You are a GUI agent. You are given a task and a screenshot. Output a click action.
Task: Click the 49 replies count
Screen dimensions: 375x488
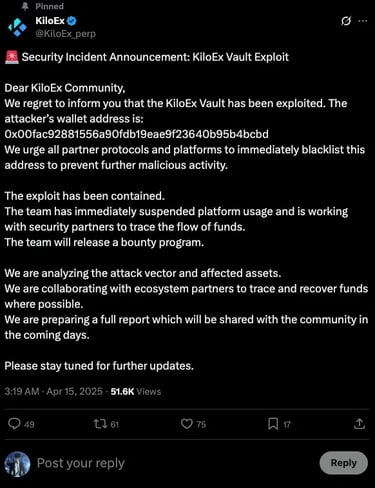point(29,424)
